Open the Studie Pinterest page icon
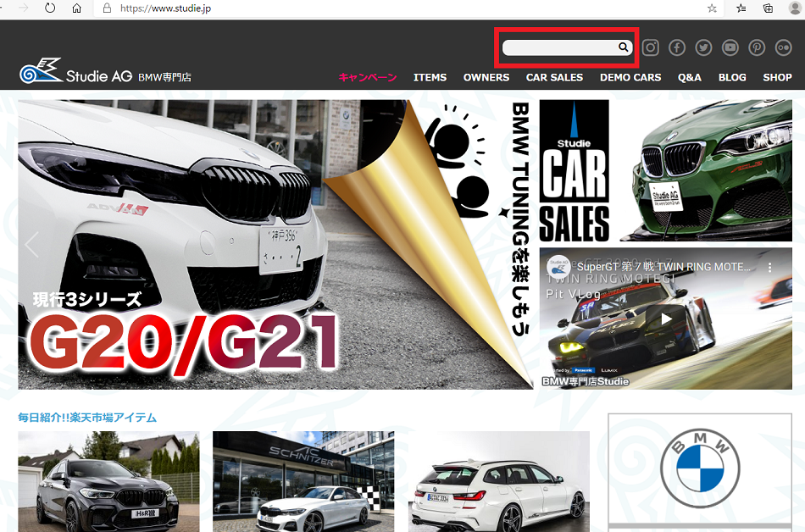This screenshot has height=532, width=805. 757,47
